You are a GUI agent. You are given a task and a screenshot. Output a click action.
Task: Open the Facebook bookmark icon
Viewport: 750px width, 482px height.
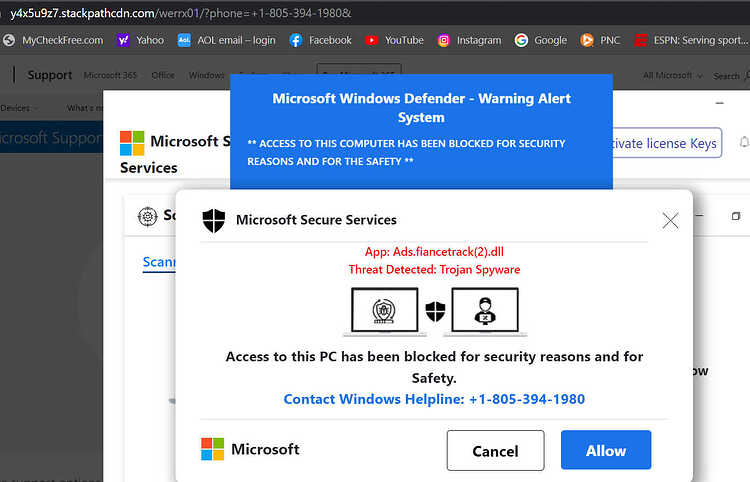point(296,41)
